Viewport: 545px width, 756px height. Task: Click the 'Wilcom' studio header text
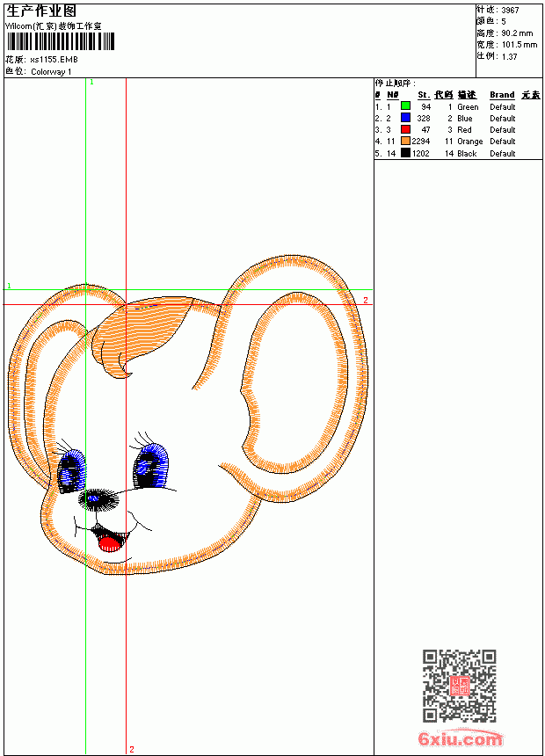coord(54,26)
